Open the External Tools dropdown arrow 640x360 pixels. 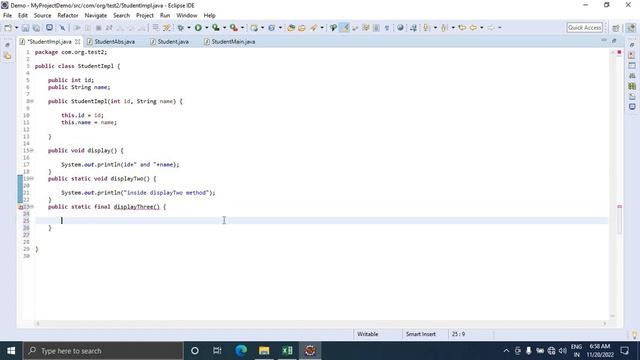point(242,28)
